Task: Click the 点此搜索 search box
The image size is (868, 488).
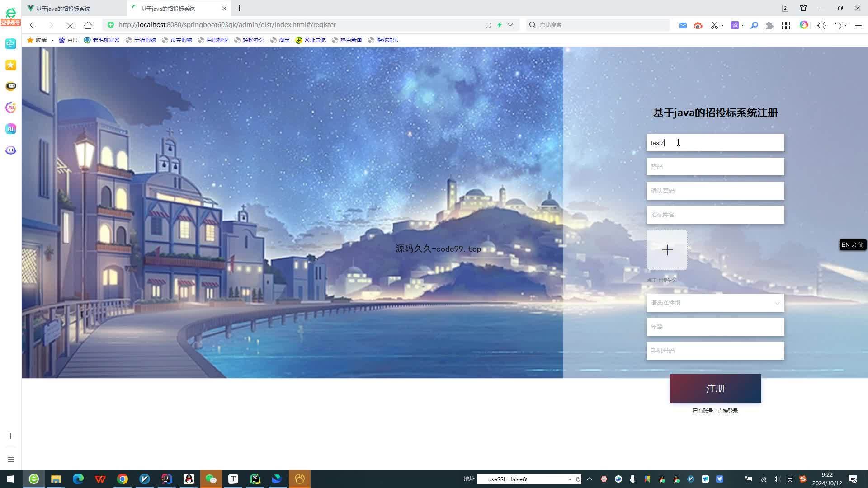Action: tap(598, 25)
